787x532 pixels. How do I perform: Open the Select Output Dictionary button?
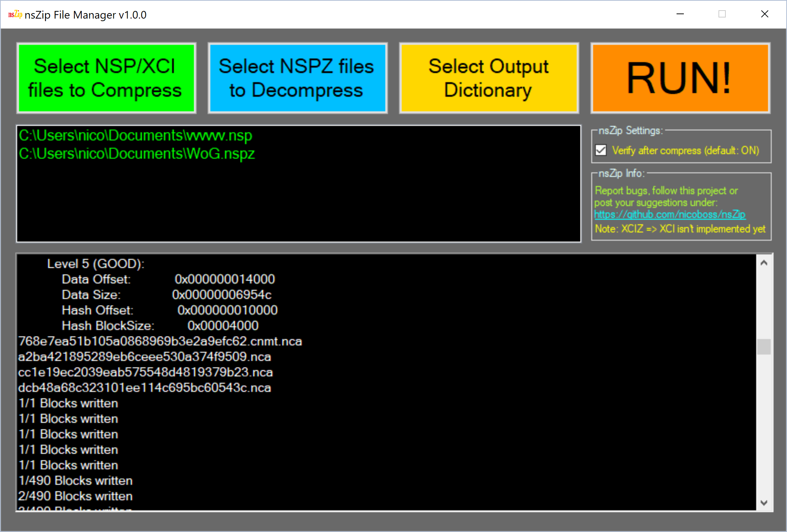pos(489,78)
